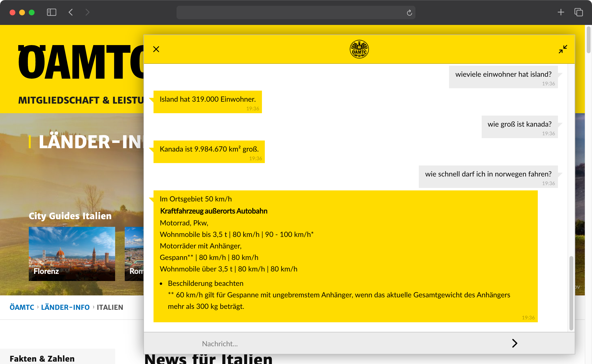592x364 pixels.
Task: Collapse the chat window with the shrink arrows icon
Action: tap(563, 49)
